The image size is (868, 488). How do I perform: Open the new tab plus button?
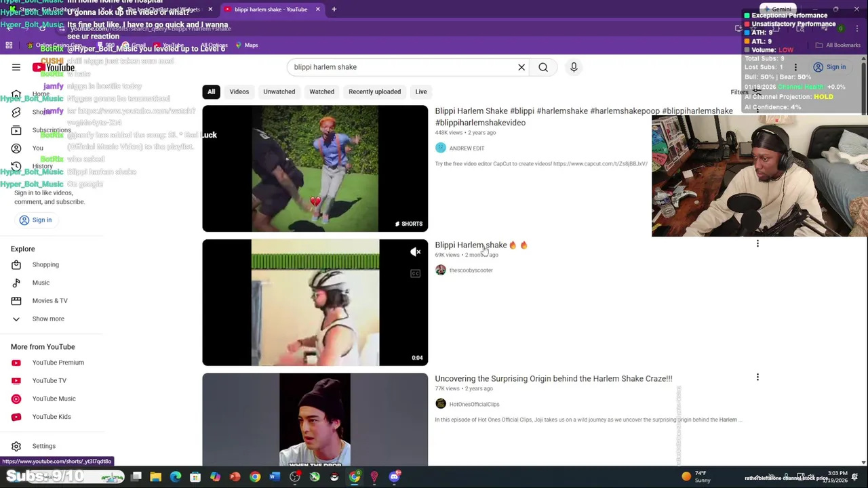(334, 9)
